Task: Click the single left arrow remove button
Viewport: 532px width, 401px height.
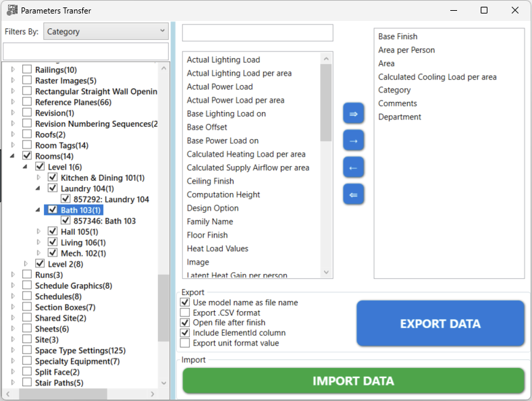Action: tap(353, 167)
